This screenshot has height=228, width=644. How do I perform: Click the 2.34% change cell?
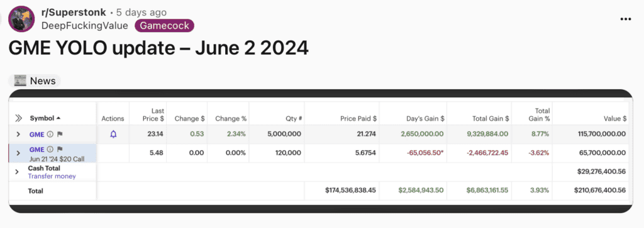pyautogui.click(x=236, y=134)
